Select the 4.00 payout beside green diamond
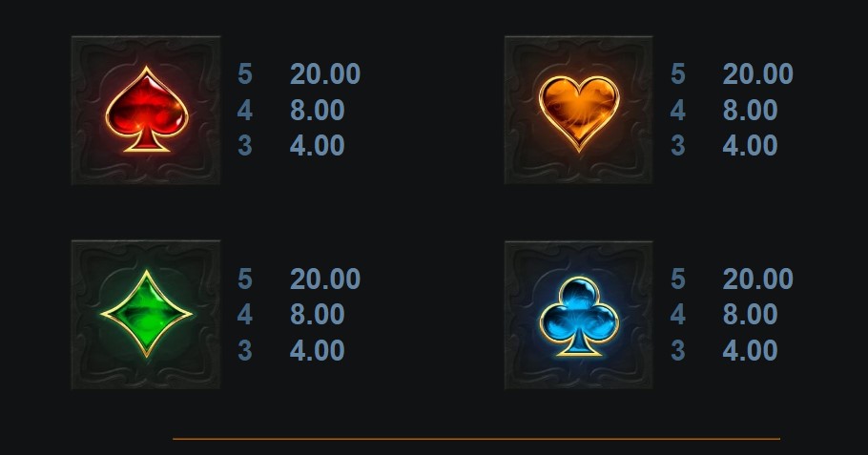868x455 pixels. (x=318, y=350)
